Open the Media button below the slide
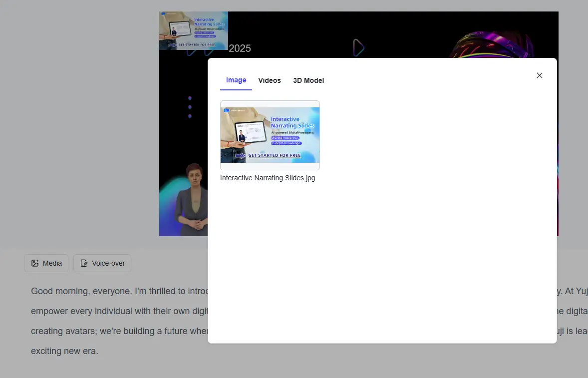This screenshot has height=378, width=588. pos(46,263)
